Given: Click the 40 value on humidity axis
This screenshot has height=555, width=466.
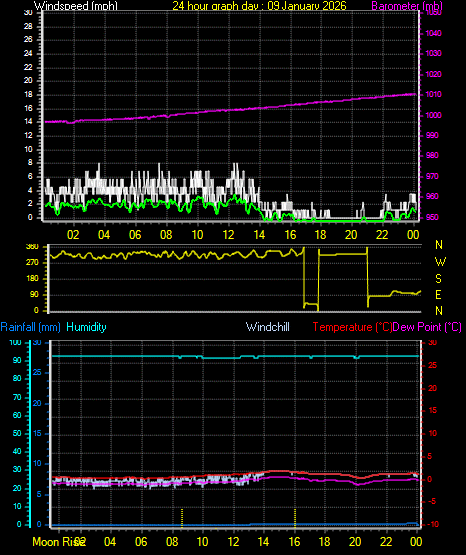Looking at the screenshot, I should pos(17,451).
